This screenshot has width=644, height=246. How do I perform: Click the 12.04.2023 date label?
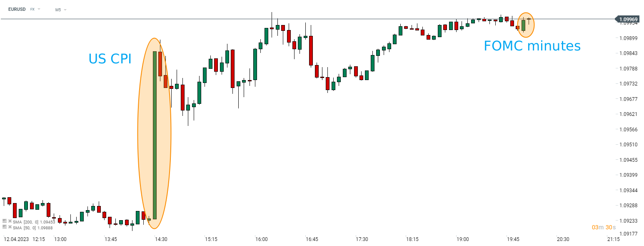click(x=16, y=239)
